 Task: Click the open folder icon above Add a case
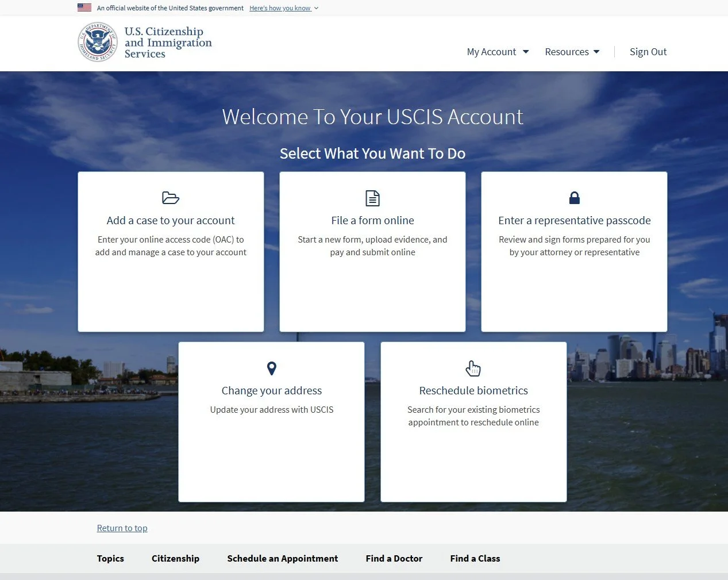(x=170, y=198)
